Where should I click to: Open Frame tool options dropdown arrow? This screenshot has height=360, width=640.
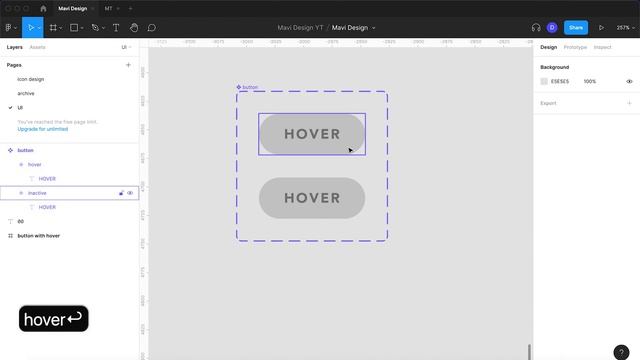[60, 28]
